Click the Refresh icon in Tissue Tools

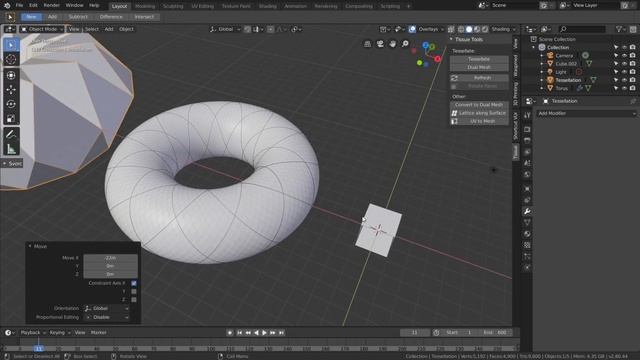point(454,78)
